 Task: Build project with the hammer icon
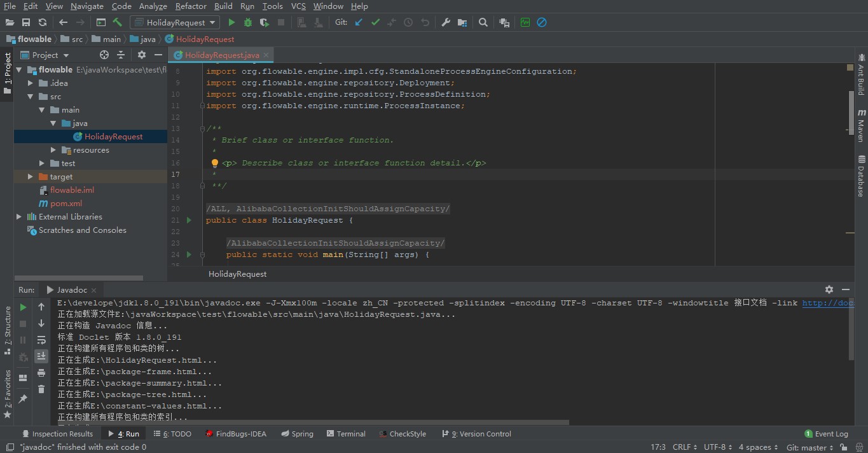click(118, 22)
